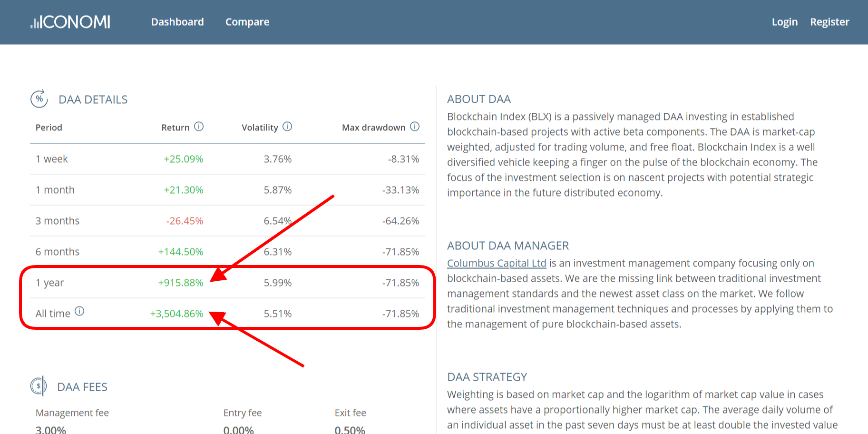Viewport: 868px width, 434px height.
Task: Click the 6 months volatility value
Action: [x=278, y=252]
